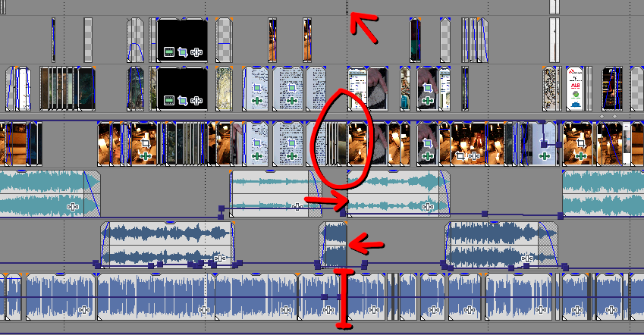Select teal envelope point before the last teal clip
644x335 pixels.
point(561,215)
